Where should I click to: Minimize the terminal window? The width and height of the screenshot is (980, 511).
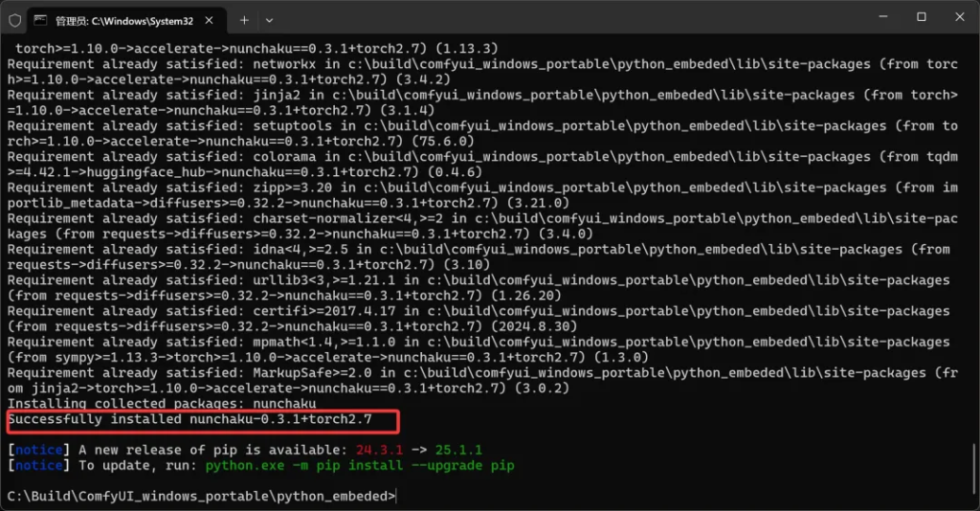883,17
